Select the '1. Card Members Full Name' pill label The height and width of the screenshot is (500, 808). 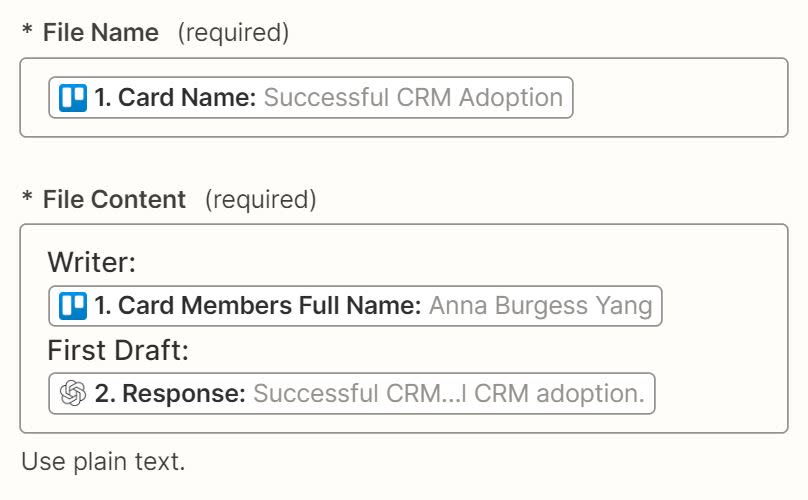(x=257, y=306)
